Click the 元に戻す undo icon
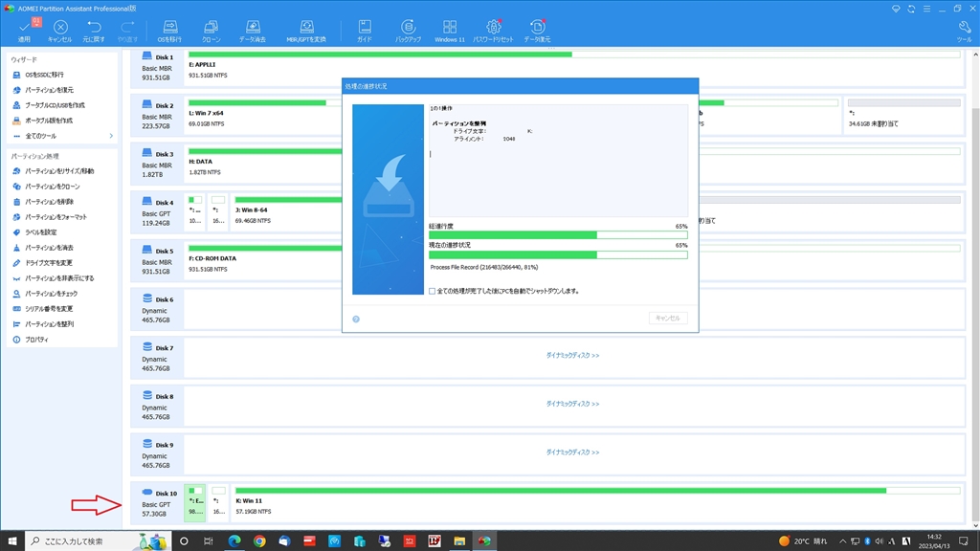 click(x=94, y=31)
